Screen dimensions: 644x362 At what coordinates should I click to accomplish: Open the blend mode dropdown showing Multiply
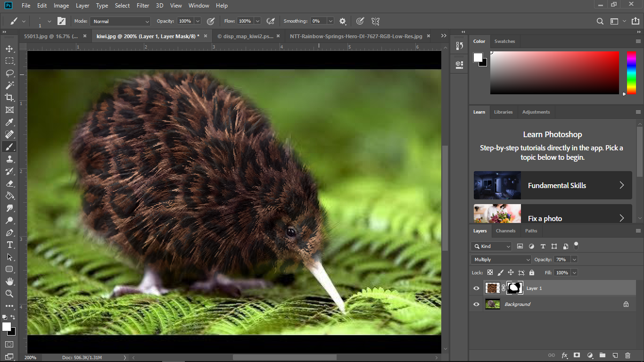click(x=501, y=260)
